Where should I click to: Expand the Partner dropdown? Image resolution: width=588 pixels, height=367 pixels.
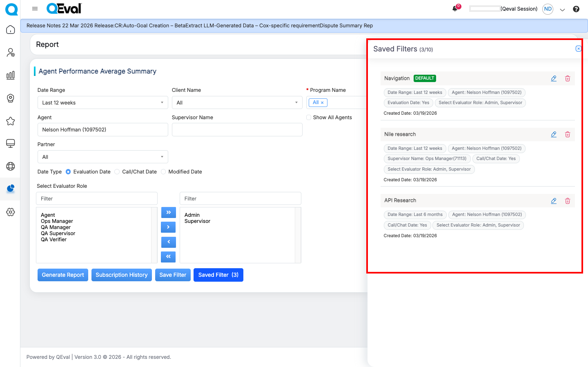102,157
